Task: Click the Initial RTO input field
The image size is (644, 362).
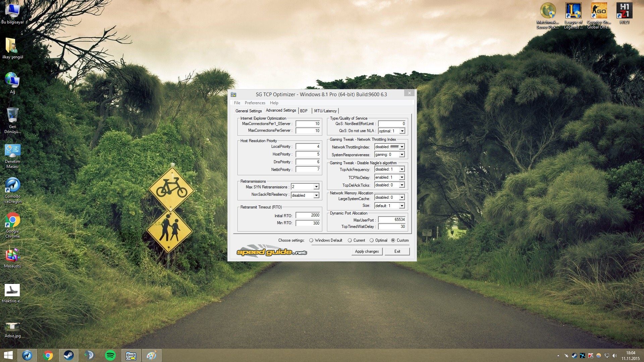Action: pos(308,215)
